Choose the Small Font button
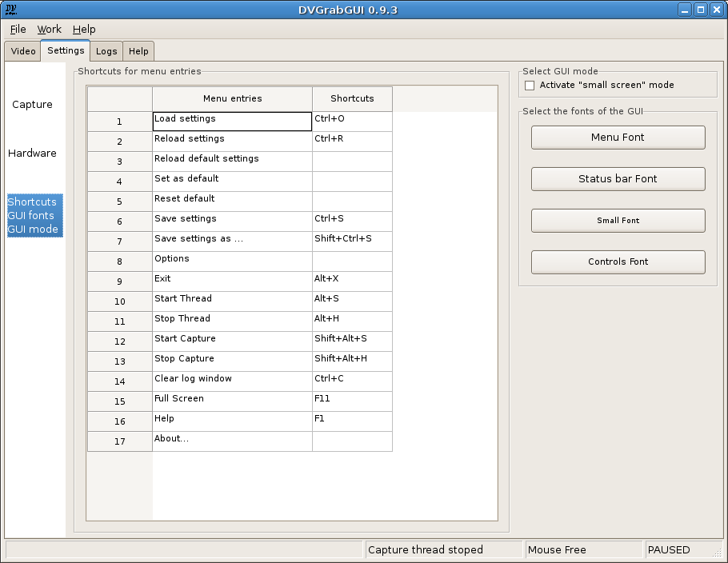This screenshot has width=728, height=563. [x=618, y=221]
